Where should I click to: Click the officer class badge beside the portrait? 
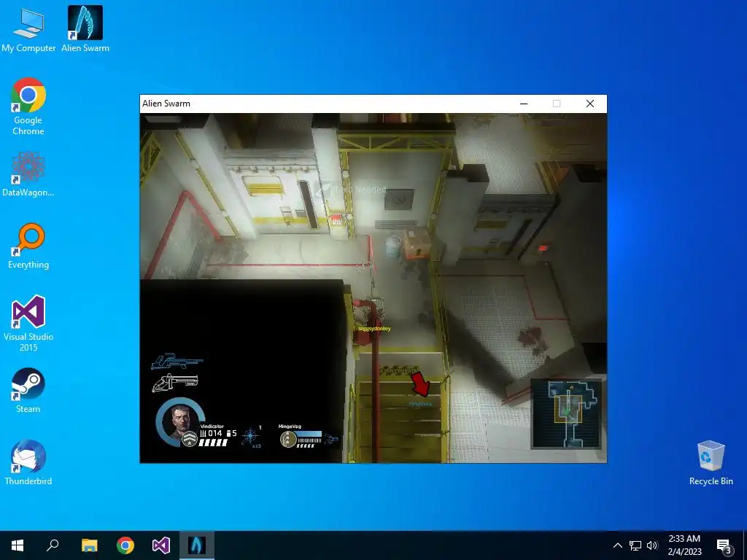190,439
